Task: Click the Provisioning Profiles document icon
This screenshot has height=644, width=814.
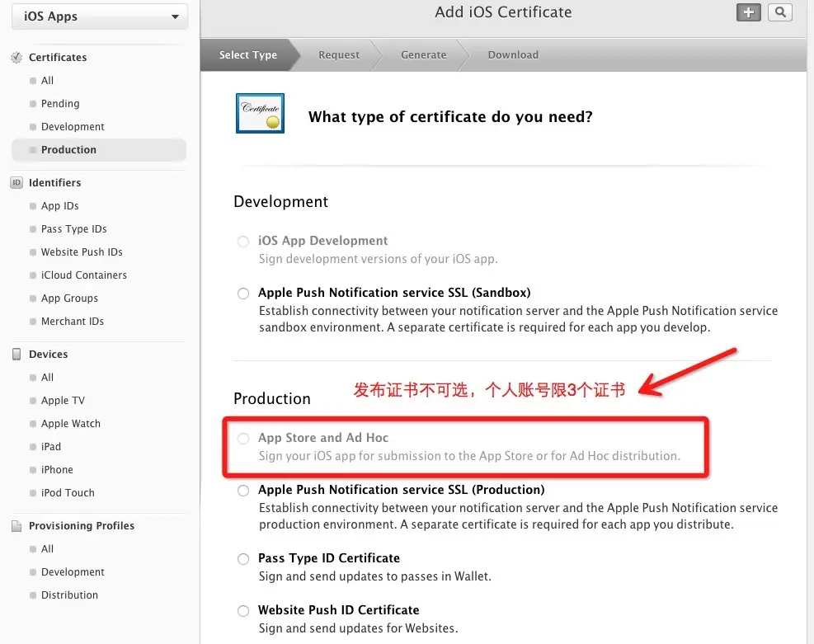Action: 16,526
